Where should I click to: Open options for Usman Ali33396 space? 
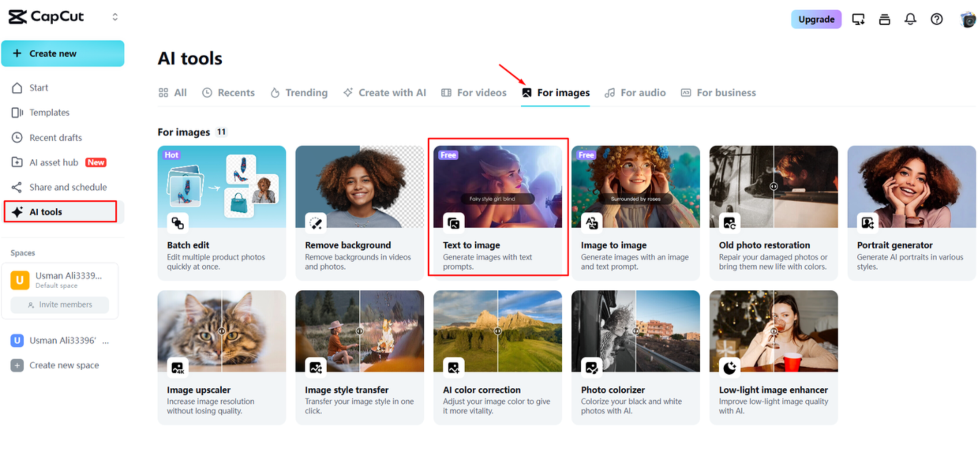(x=106, y=341)
